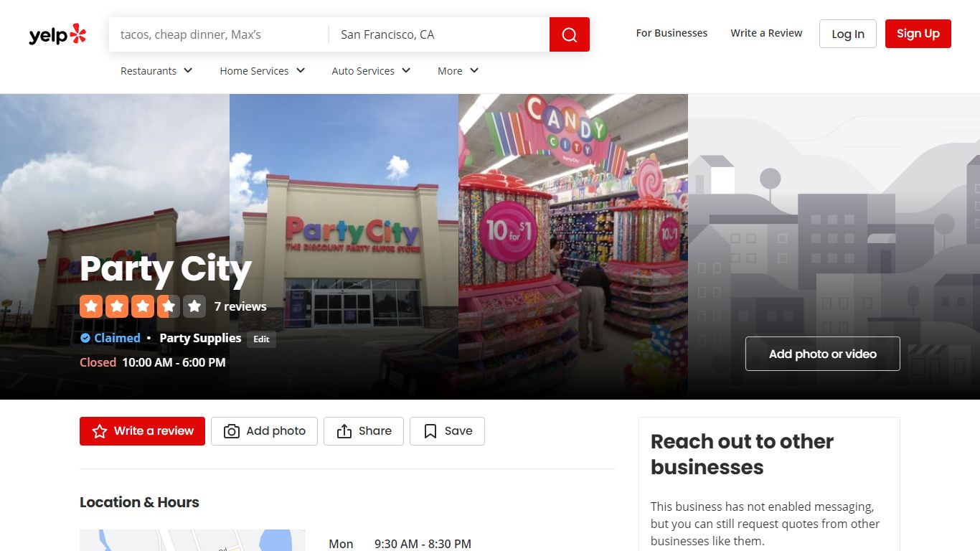The width and height of the screenshot is (980, 551).
Task: Click the star icon in Write a review
Action: (x=100, y=431)
